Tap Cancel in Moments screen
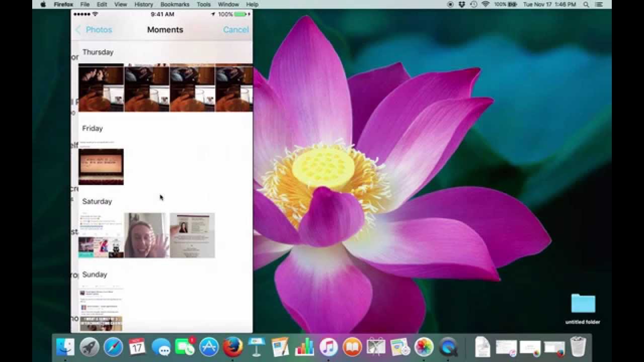Image resolution: width=644 pixels, height=362 pixels. coord(236,30)
